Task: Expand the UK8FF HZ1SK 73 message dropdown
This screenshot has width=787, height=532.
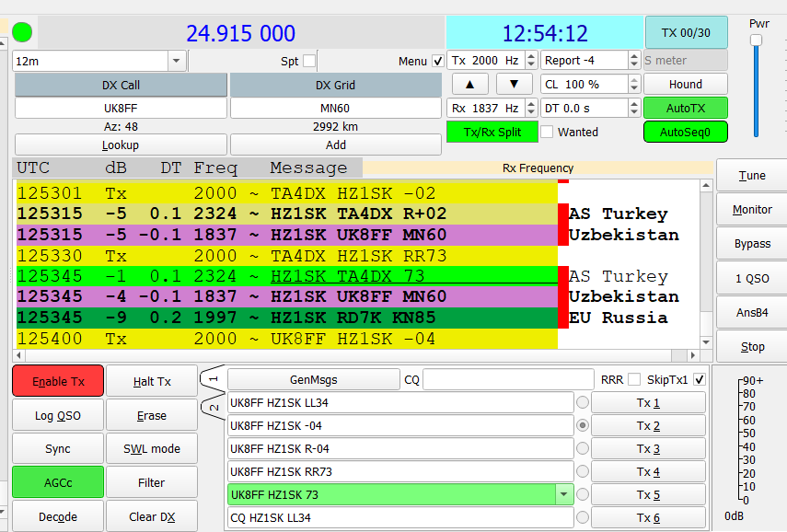Action: pyautogui.click(x=563, y=494)
